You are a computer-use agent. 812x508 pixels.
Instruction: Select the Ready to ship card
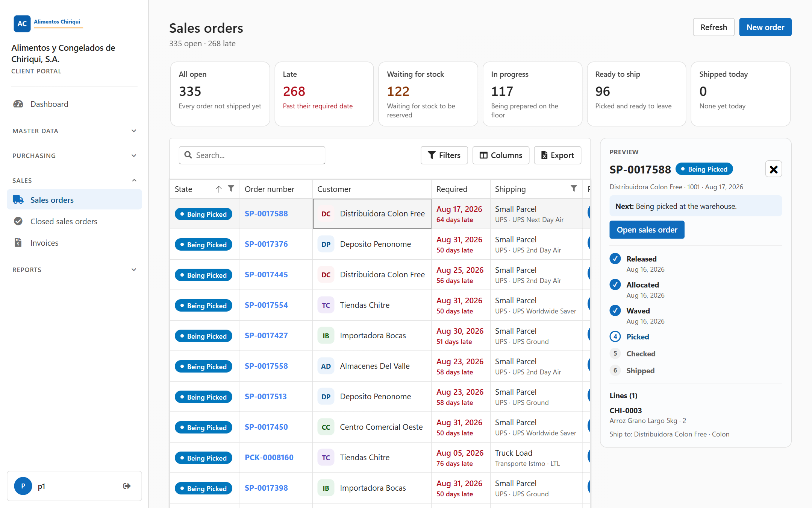[636, 94]
